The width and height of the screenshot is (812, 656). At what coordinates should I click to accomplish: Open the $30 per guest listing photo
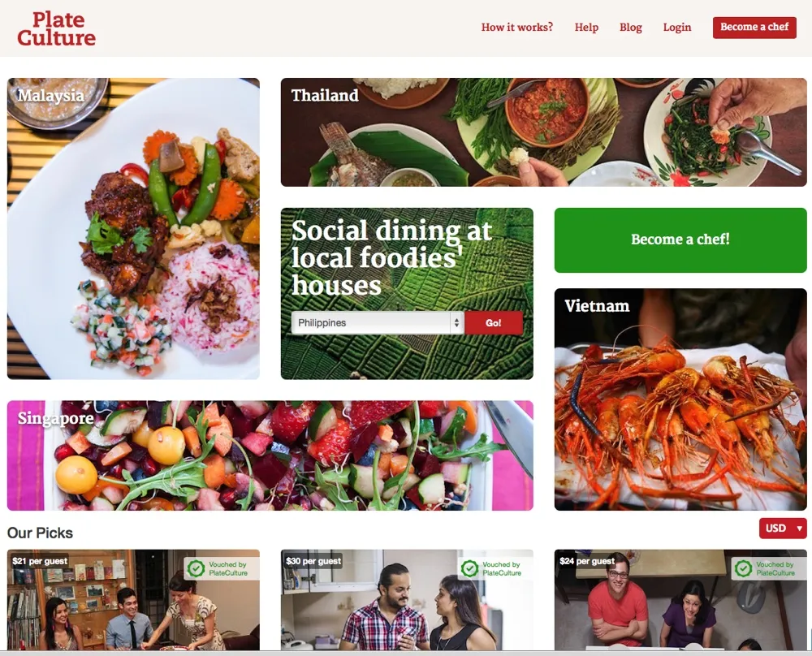[407, 599]
